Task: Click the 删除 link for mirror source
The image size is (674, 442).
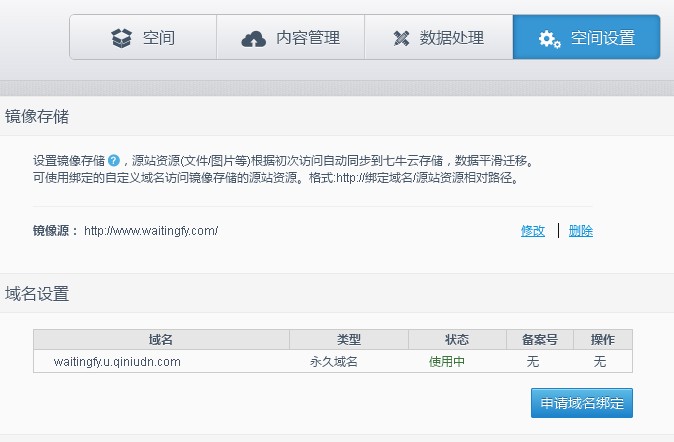Action: pos(580,231)
